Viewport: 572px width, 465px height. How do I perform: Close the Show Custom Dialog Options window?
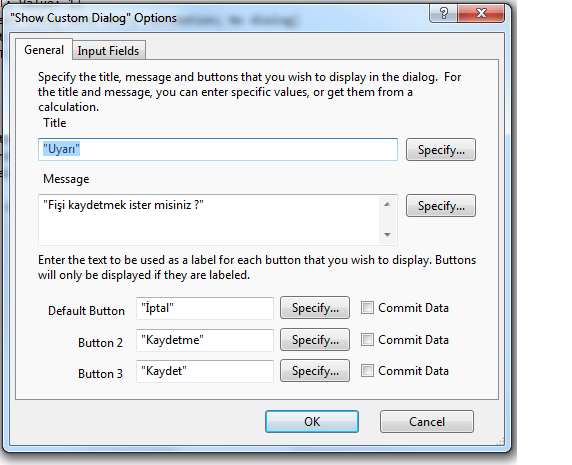tap(481, 14)
